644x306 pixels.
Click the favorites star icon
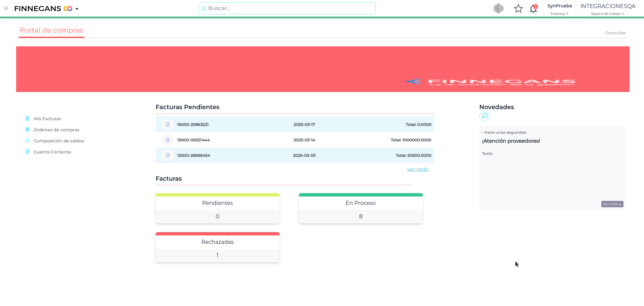click(x=518, y=9)
